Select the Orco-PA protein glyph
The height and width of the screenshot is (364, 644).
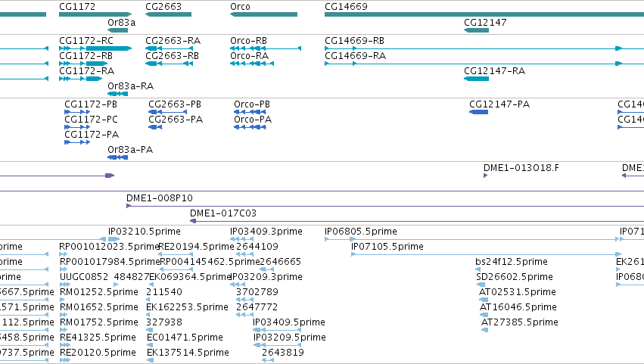[250, 127]
